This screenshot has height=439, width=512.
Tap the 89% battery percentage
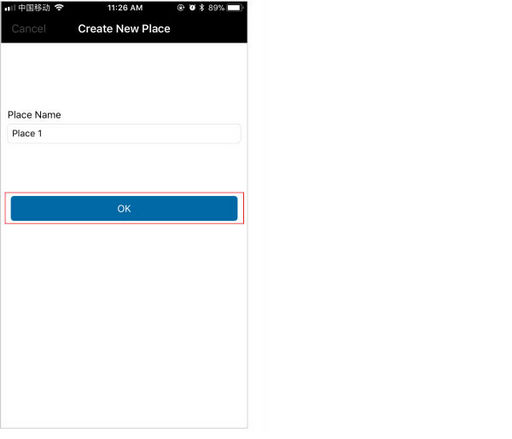coord(216,8)
